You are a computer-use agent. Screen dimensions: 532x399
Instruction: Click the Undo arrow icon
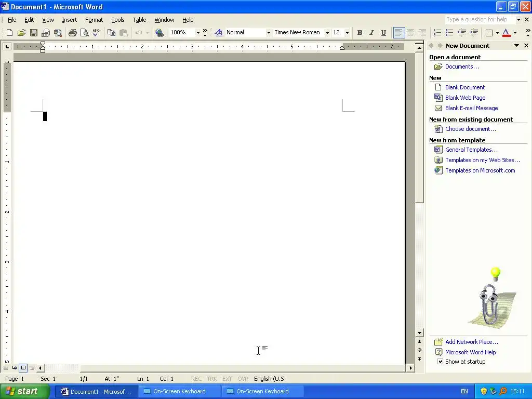138,33
